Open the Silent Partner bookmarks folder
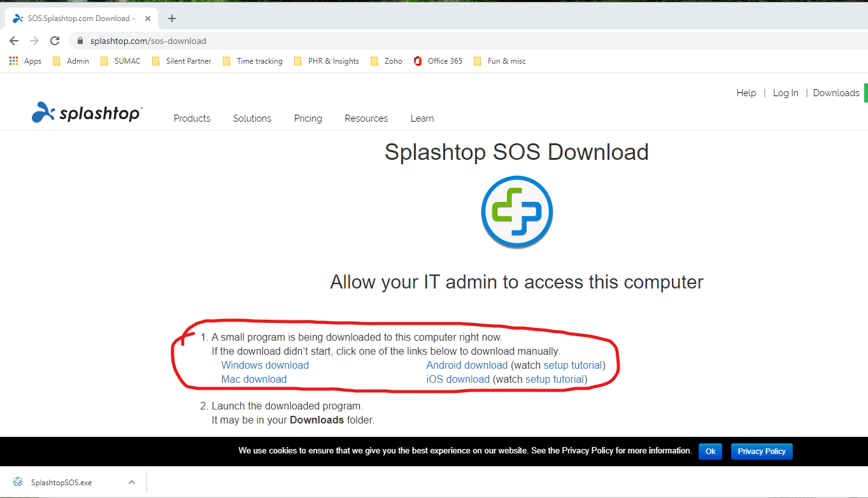 point(181,61)
